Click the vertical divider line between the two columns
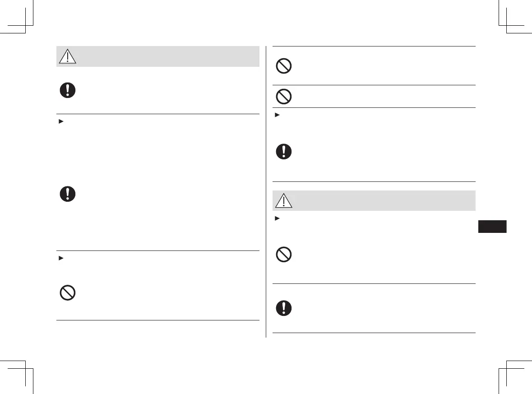The image size is (532, 394). click(266, 190)
